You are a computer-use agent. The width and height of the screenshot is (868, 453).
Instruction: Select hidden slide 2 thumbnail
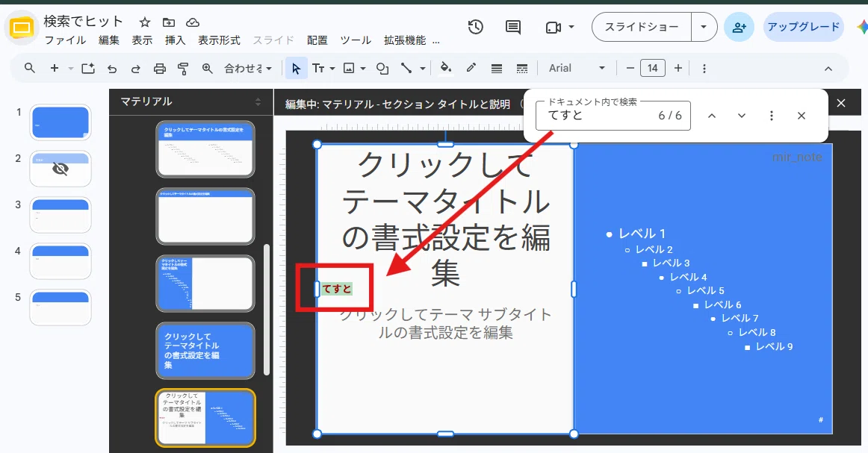click(x=61, y=169)
